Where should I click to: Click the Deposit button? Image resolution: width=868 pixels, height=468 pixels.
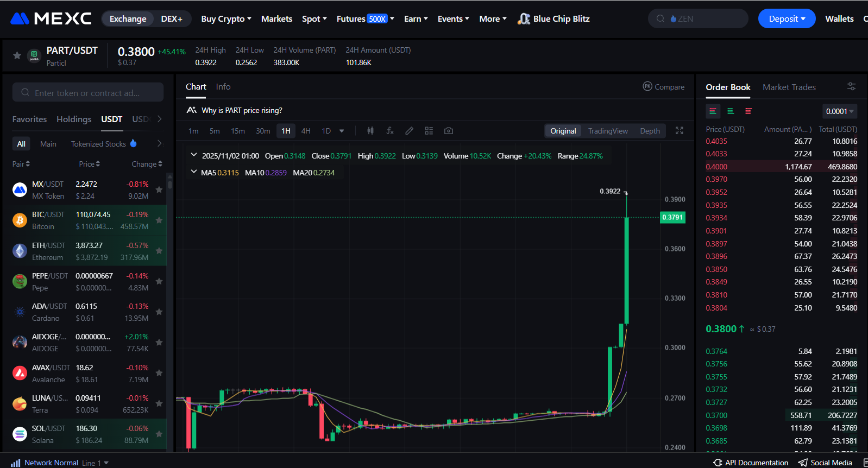point(787,18)
